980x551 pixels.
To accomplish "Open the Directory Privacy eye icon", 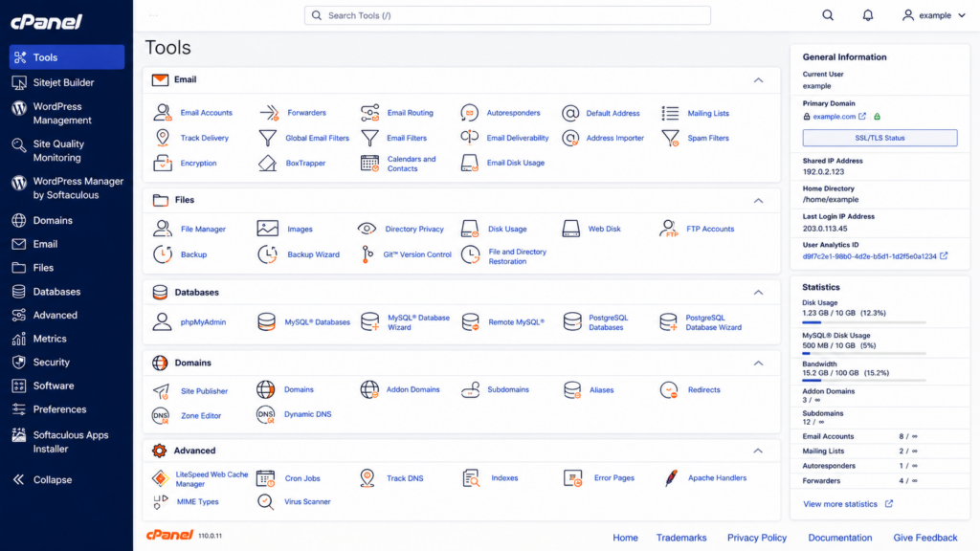I will click(367, 229).
